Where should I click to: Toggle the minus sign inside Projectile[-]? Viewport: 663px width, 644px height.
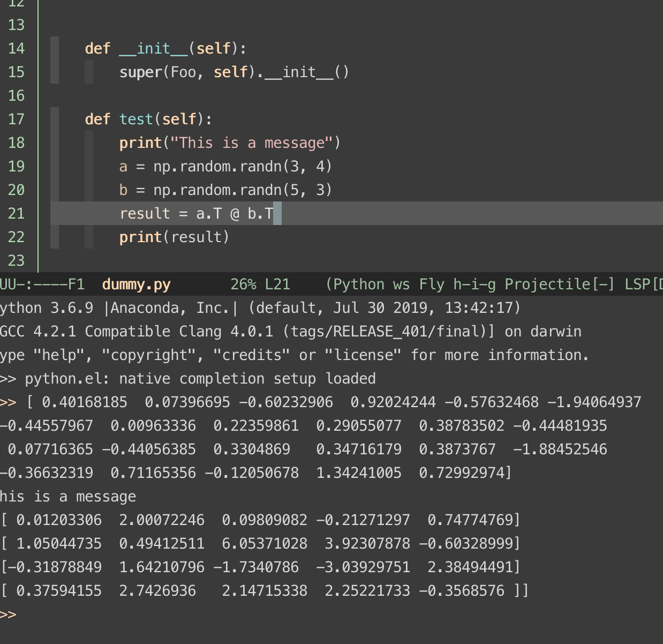click(x=603, y=284)
